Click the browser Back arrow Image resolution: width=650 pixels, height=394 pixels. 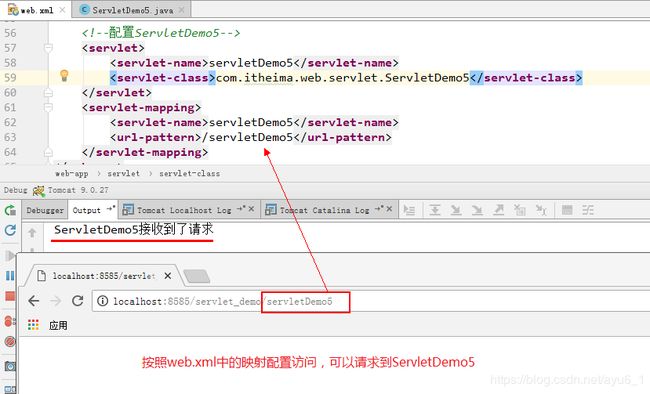pyautogui.click(x=34, y=301)
